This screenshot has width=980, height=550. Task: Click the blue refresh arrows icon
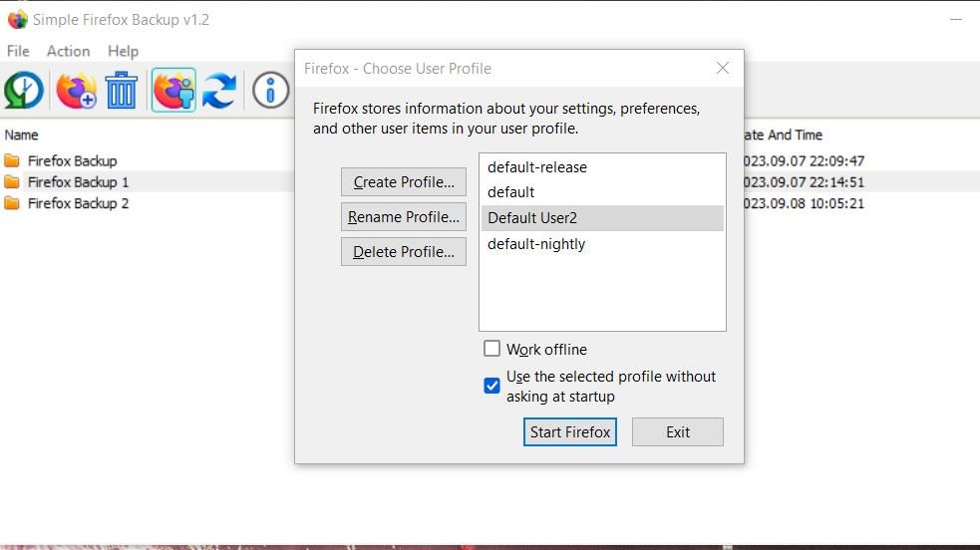click(219, 91)
